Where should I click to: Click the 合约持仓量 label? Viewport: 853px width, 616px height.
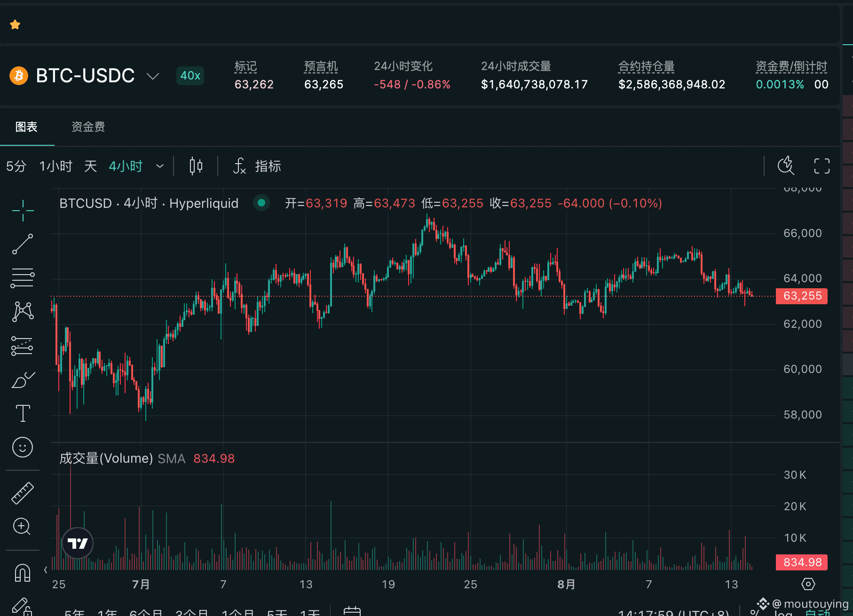[x=646, y=66]
